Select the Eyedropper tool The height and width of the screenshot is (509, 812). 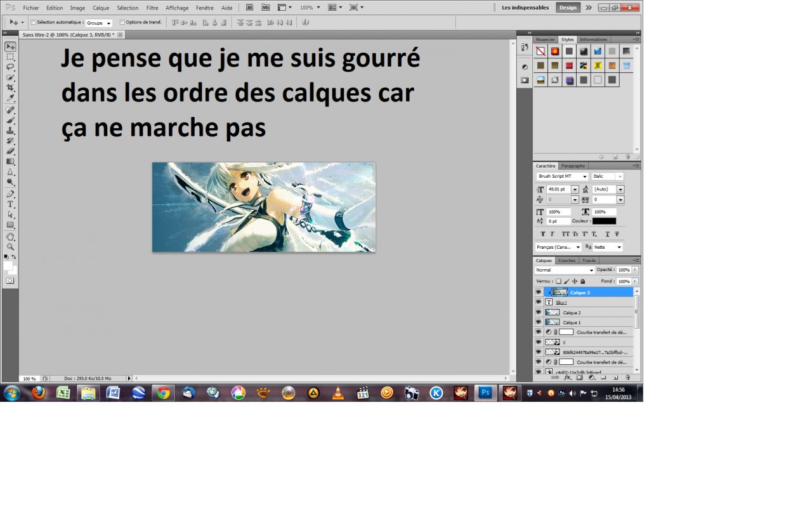[10, 97]
